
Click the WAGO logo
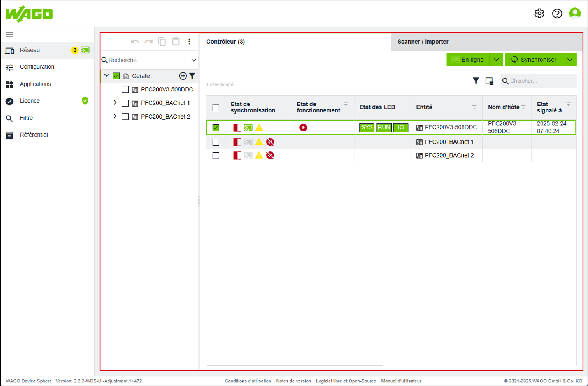(29, 14)
